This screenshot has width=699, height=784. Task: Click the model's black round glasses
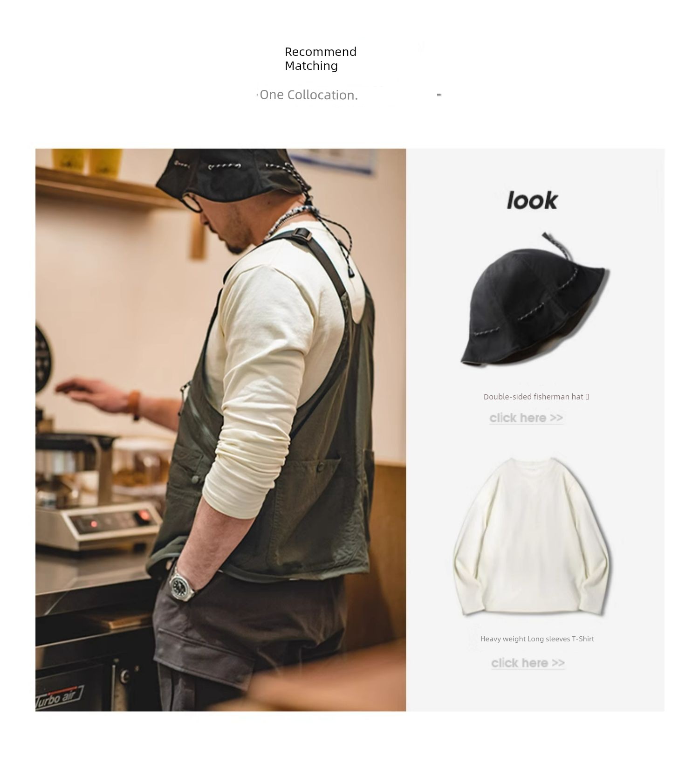click(192, 203)
